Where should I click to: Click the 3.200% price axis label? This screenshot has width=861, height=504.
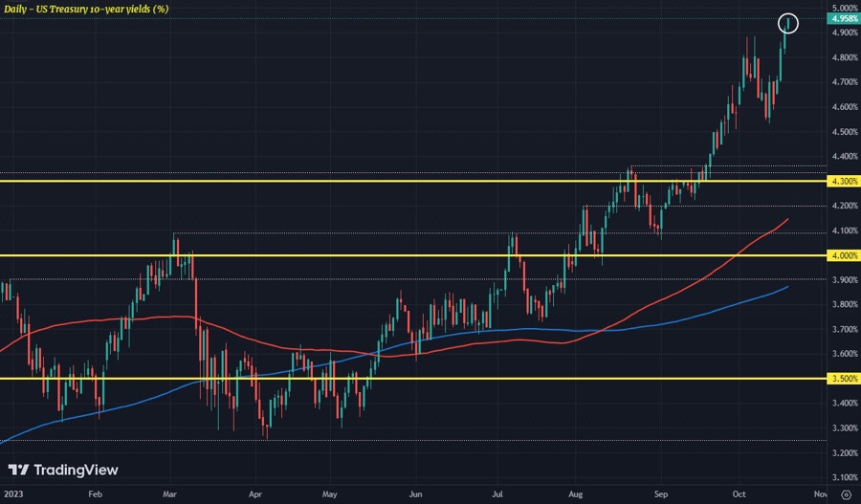pos(845,453)
